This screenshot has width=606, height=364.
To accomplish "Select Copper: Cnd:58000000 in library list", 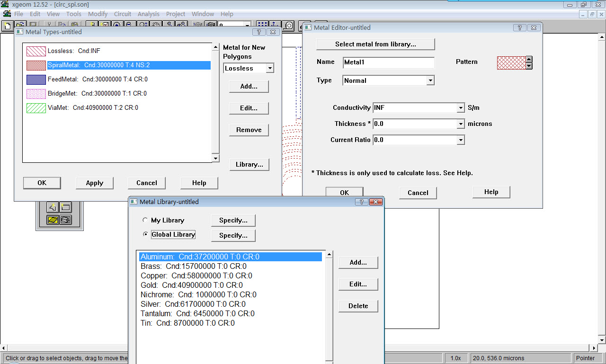I will coord(196,276).
